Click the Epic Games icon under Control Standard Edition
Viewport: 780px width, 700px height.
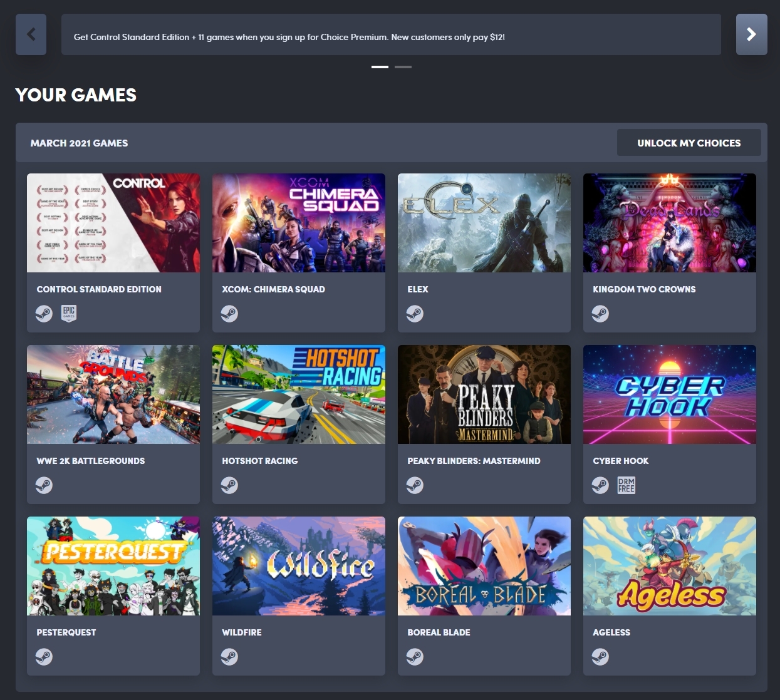tap(69, 313)
